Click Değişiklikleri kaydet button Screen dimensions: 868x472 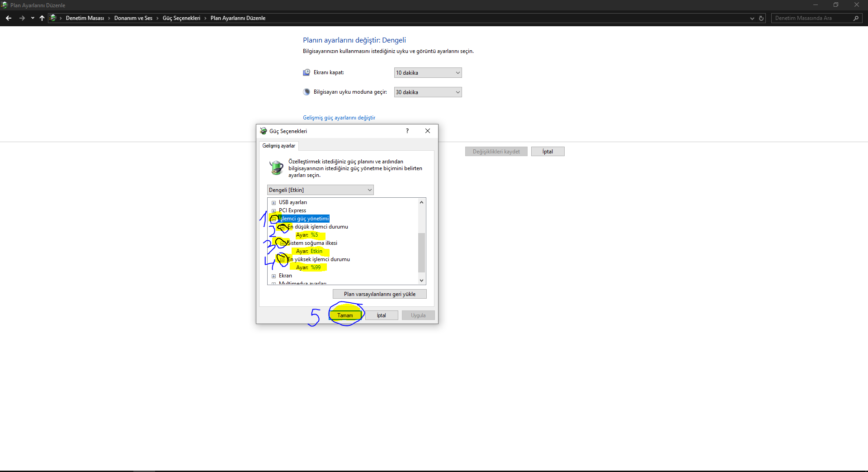[x=496, y=152]
